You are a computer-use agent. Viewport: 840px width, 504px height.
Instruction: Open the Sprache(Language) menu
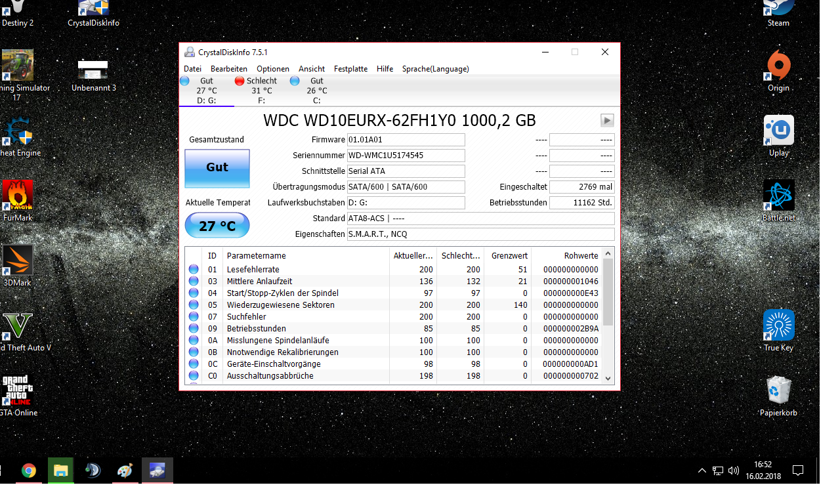[436, 69]
